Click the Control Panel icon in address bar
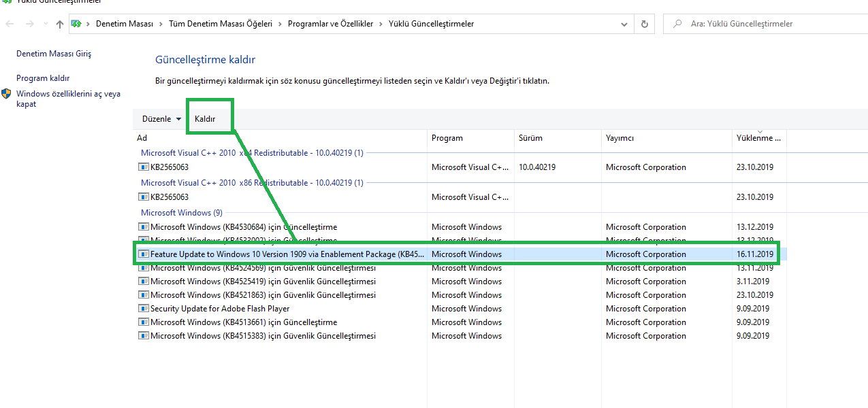The width and height of the screenshot is (868, 408). [x=76, y=24]
